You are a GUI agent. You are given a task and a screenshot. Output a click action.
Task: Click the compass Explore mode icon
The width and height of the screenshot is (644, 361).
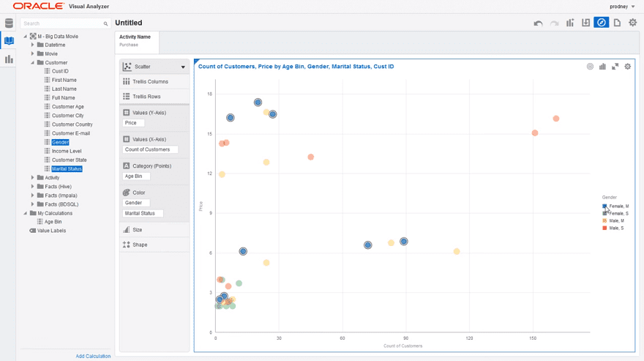tap(601, 23)
